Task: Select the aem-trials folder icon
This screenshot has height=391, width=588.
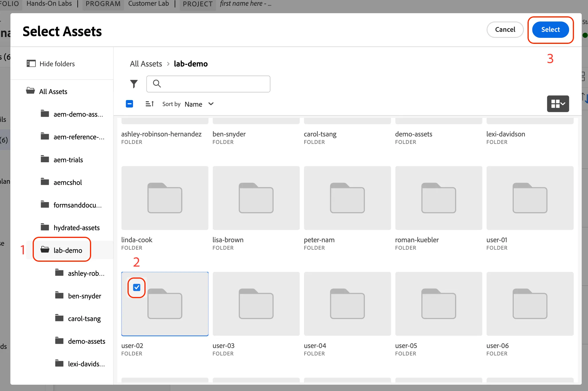Action: point(45,159)
